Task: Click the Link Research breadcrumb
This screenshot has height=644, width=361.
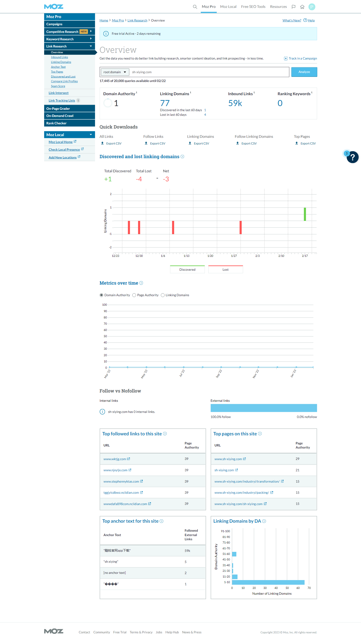Action: click(x=137, y=21)
